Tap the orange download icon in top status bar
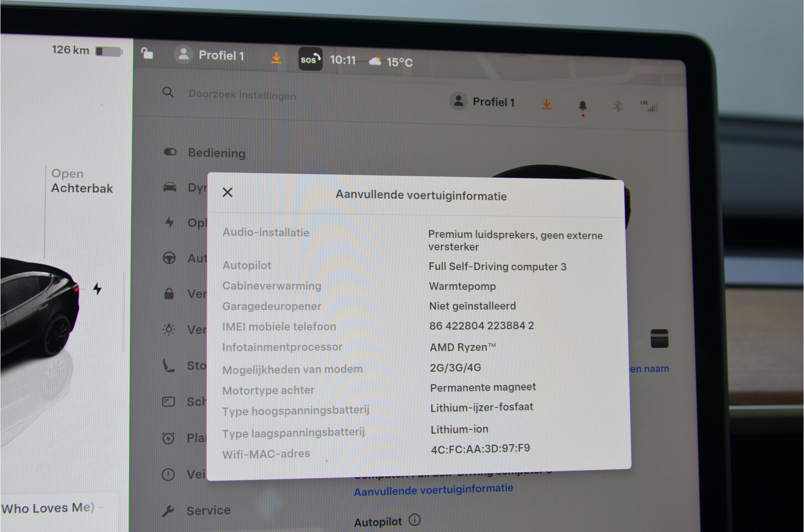This screenshot has width=804, height=532. coord(276,58)
